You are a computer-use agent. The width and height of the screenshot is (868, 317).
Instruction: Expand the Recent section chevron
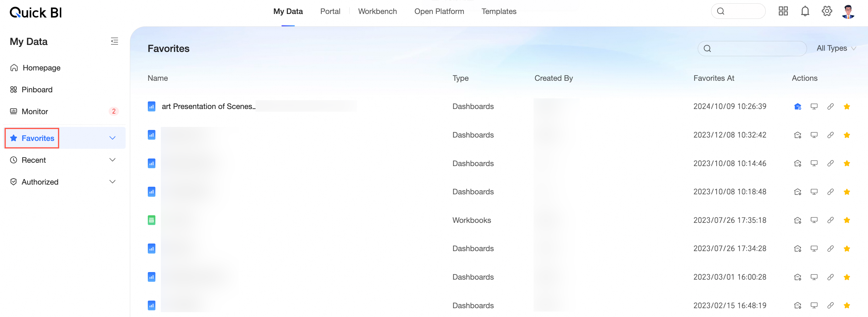[113, 160]
